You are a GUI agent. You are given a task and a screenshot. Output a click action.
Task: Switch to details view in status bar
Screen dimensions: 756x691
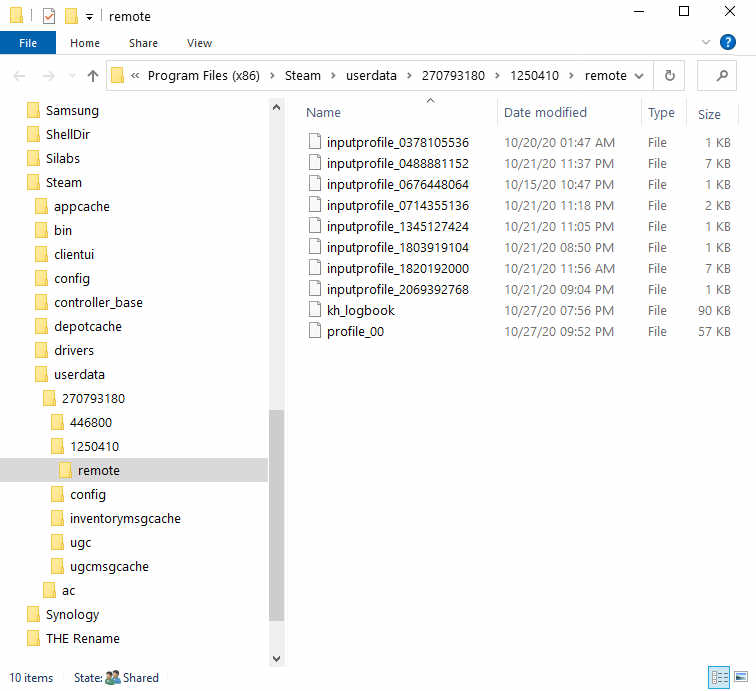coord(718,677)
